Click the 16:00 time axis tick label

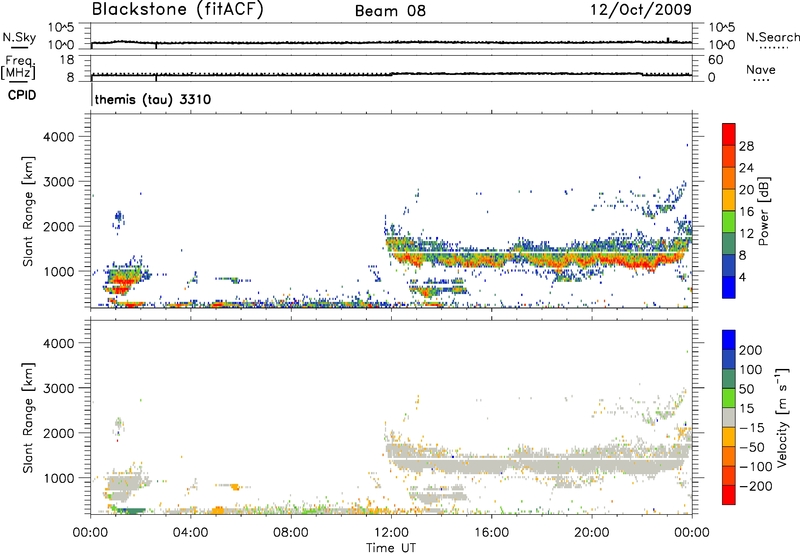tap(491, 533)
